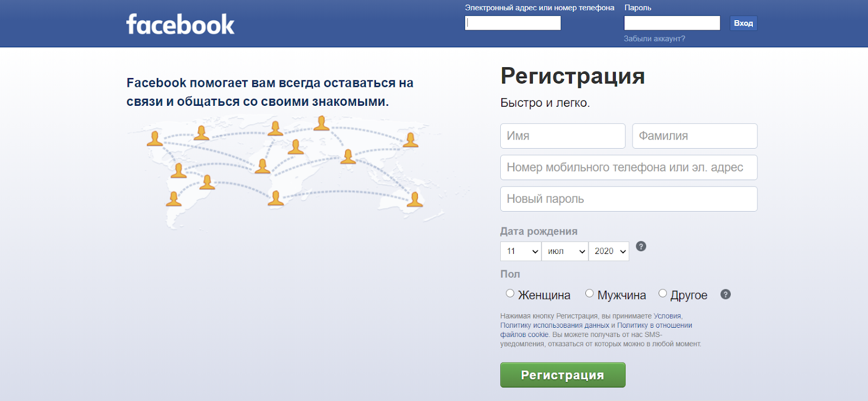Focus the login Пароль field
The width and height of the screenshot is (868, 401).
pos(672,23)
